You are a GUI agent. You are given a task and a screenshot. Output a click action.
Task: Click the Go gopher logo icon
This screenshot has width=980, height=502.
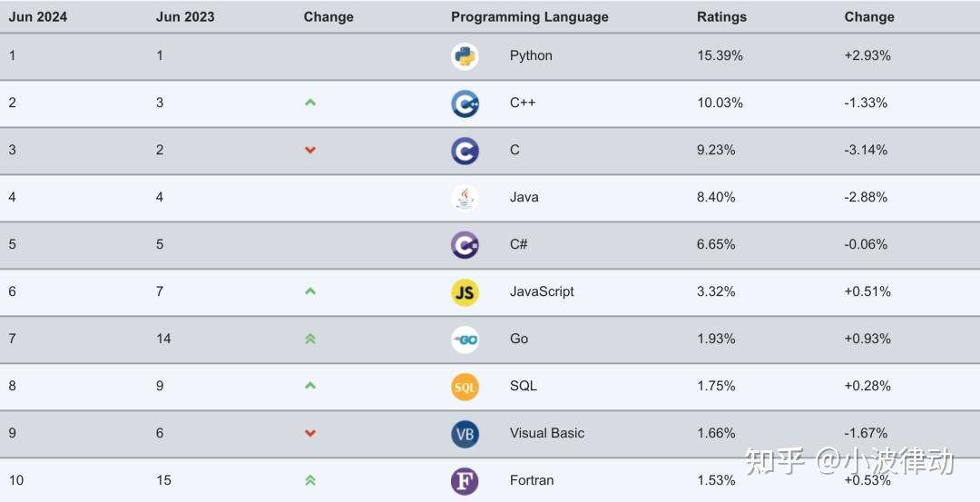(465, 340)
